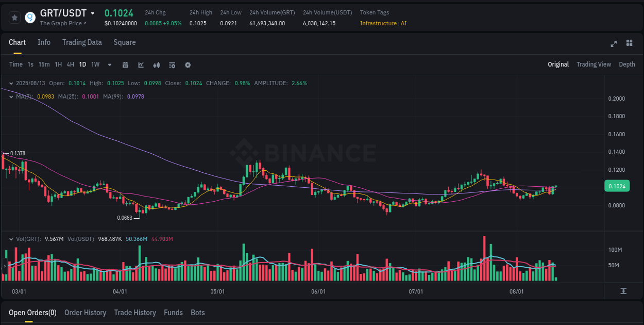644x325 pixels.
Task: Expand the chart to fullscreen
Action: pyautogui.click(x=614, y=44)
